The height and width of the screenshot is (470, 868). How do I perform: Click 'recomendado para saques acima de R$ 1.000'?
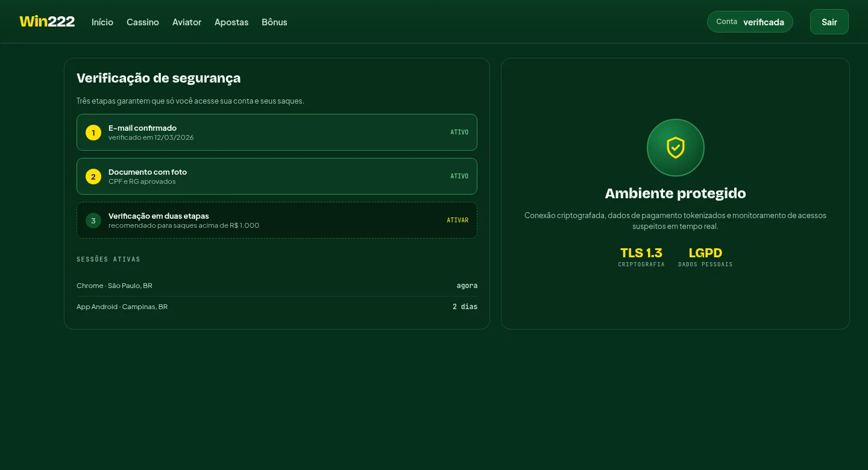184,225
